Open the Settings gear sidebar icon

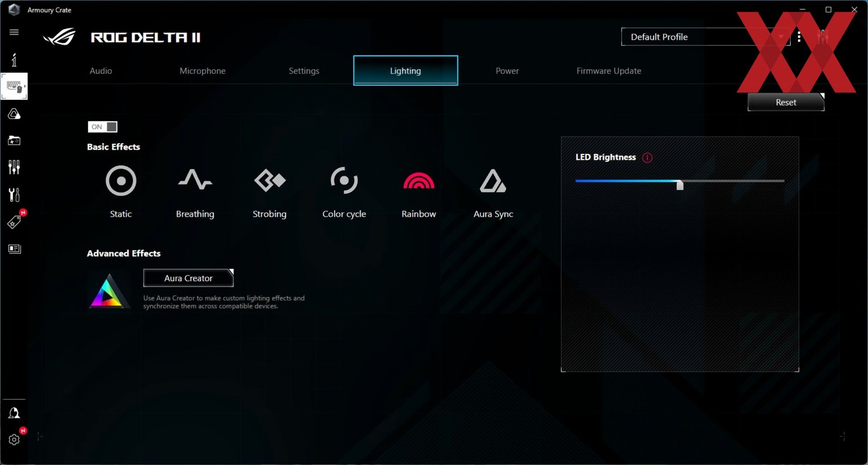pyautogui.click(x=14, y=440)
